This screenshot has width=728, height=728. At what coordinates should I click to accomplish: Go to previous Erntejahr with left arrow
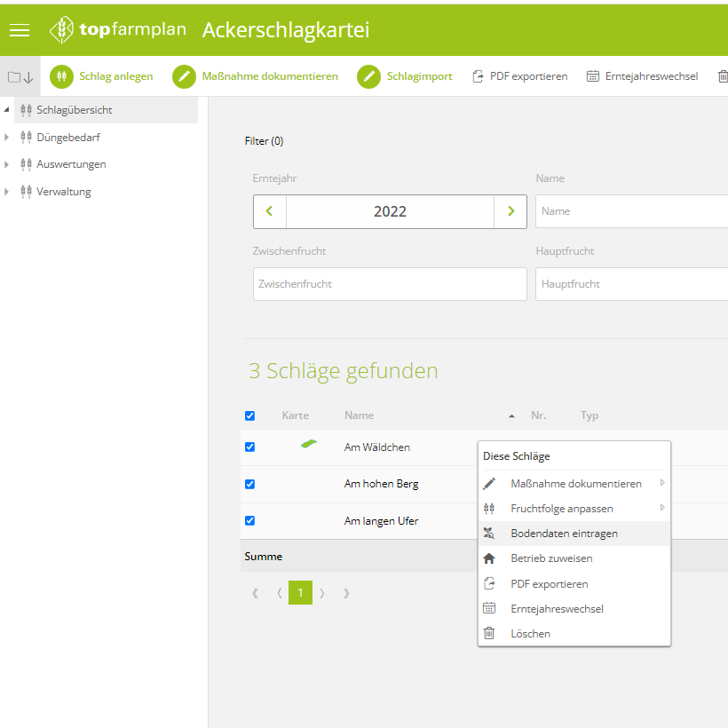point(270,211)
